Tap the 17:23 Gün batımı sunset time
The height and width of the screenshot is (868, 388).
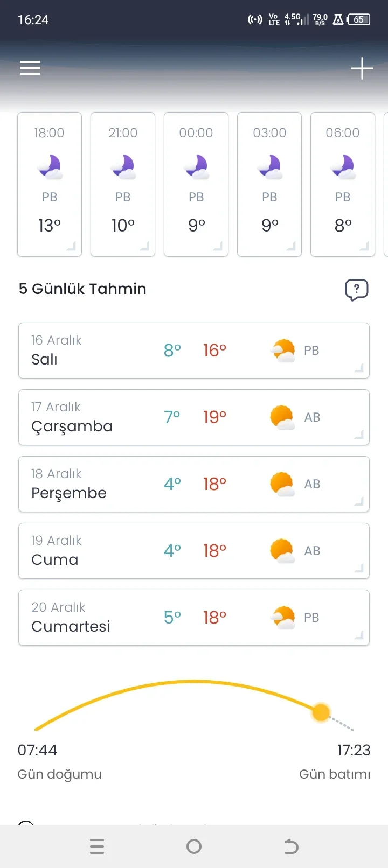point(354,750)
